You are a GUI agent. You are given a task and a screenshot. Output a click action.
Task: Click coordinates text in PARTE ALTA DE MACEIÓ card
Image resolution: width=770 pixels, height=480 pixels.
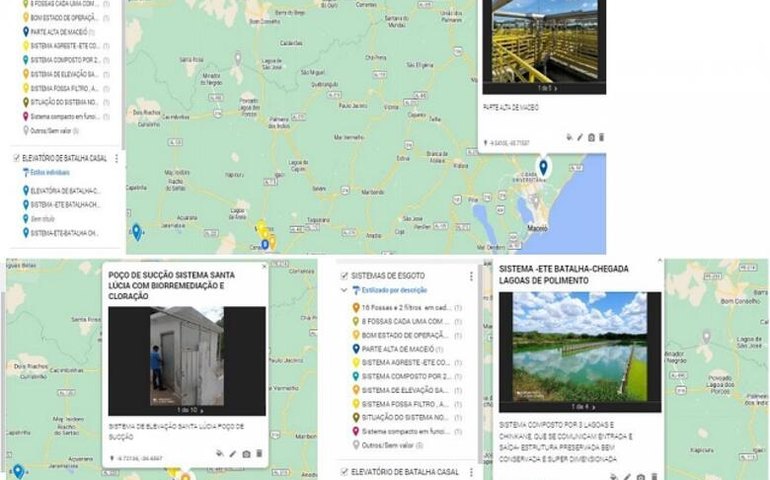tap(509, 143)
